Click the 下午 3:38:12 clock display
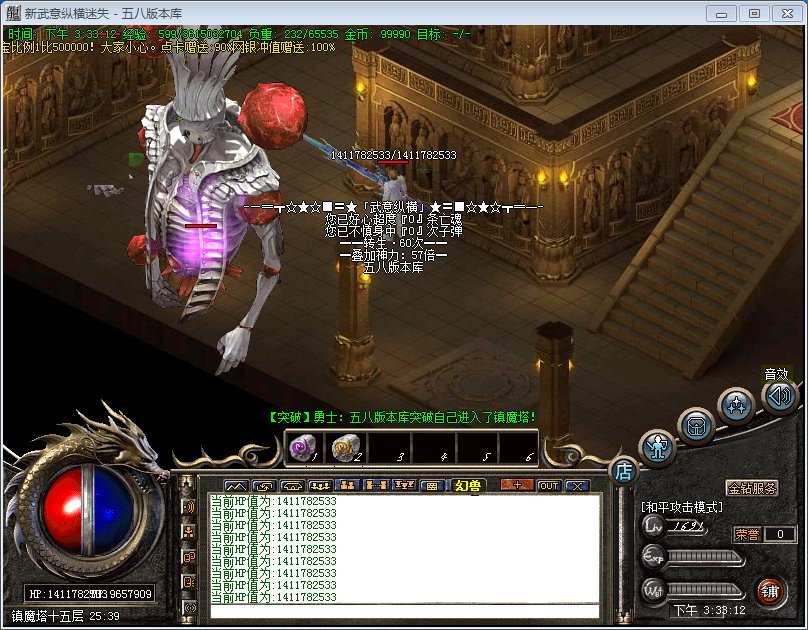The height and width of the screenshot is (630, 808). click(710, 610)
